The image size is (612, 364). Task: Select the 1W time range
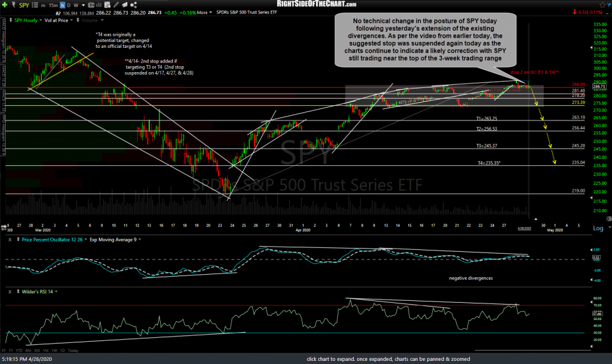(54, 351)
